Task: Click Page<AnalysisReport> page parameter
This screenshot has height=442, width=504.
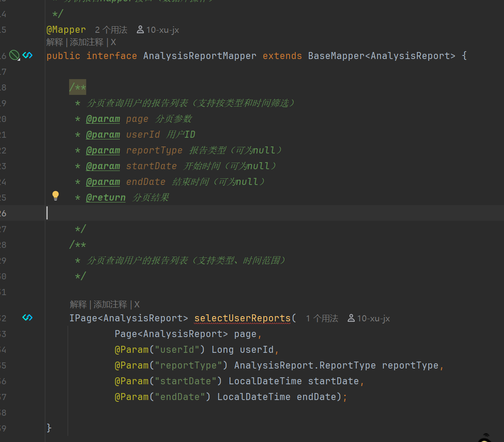Action: tap(186, 334)
